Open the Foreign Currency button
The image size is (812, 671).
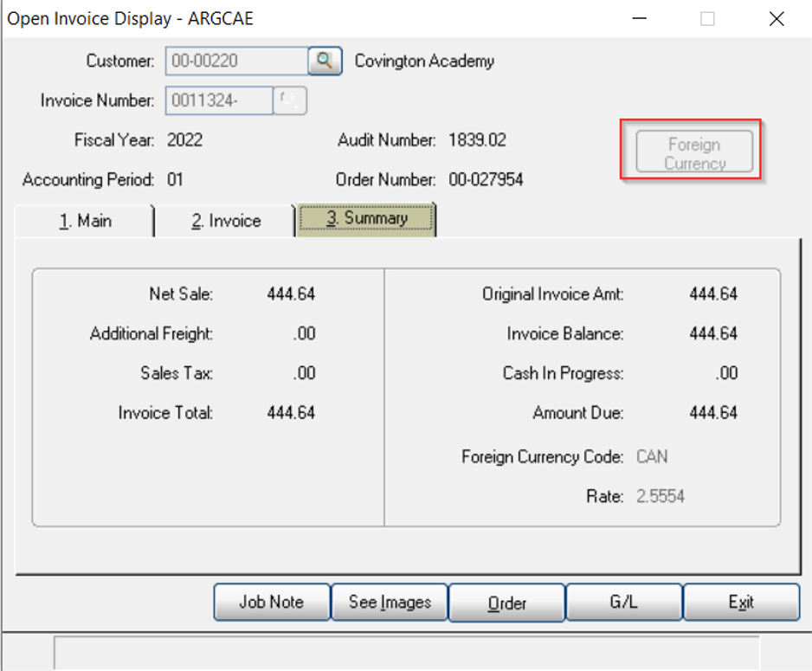point(694,152)
